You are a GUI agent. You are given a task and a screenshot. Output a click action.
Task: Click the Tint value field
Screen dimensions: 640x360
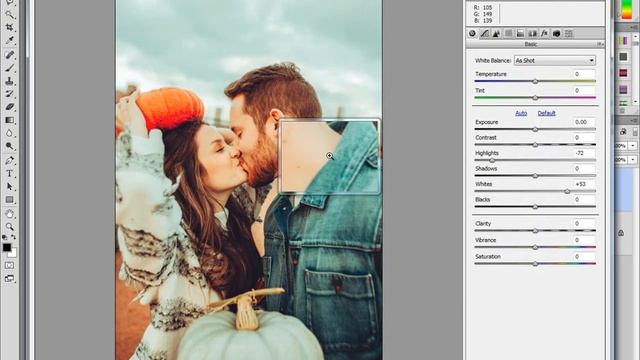point(584,90)
